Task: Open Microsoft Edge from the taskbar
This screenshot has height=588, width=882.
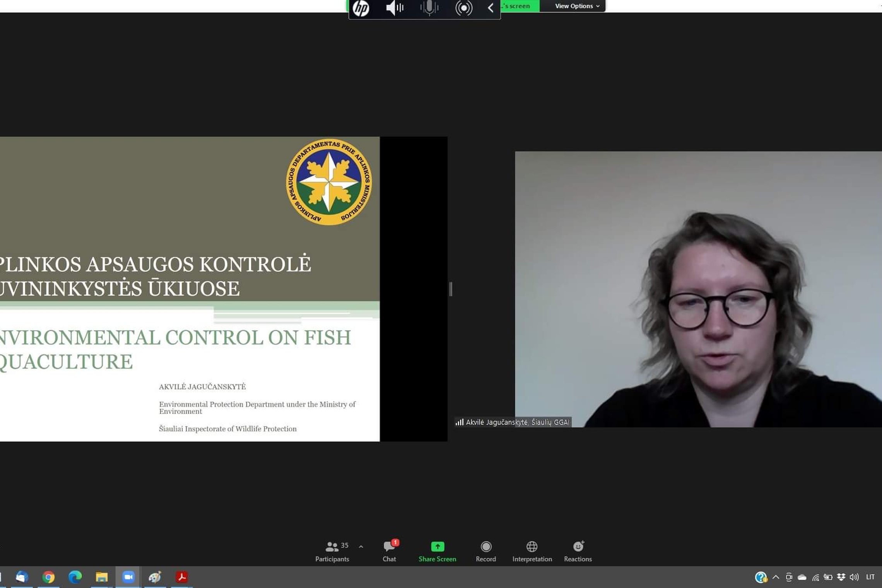Action: coord(75,577)
